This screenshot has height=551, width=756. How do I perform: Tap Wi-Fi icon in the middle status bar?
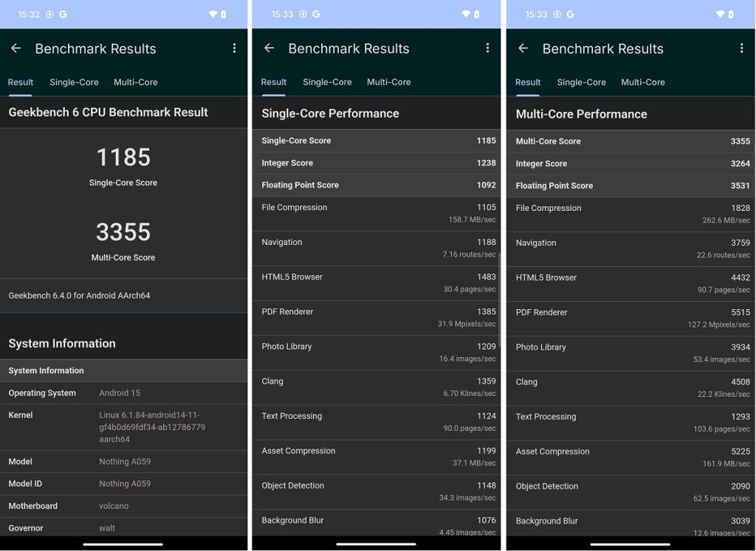coord(466,14)
